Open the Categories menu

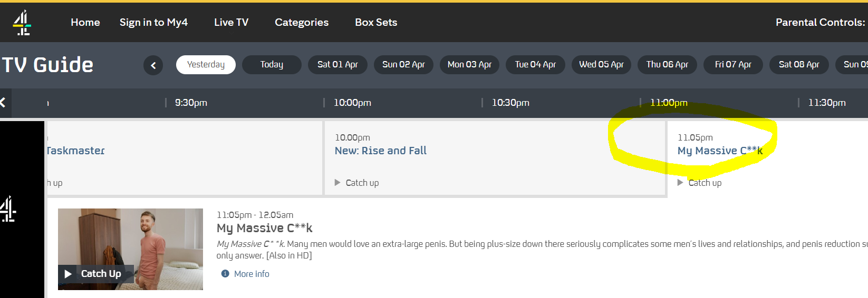click(302, 22)
